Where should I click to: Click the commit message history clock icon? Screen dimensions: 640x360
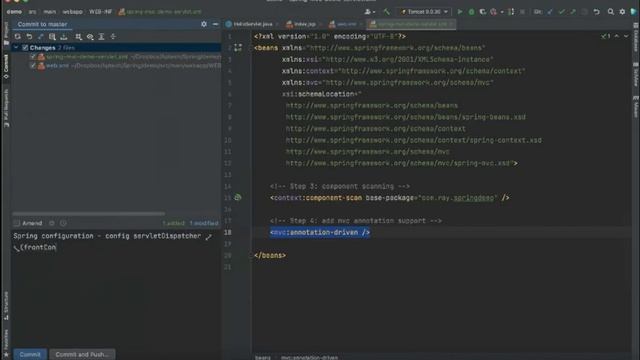[63, 223]
